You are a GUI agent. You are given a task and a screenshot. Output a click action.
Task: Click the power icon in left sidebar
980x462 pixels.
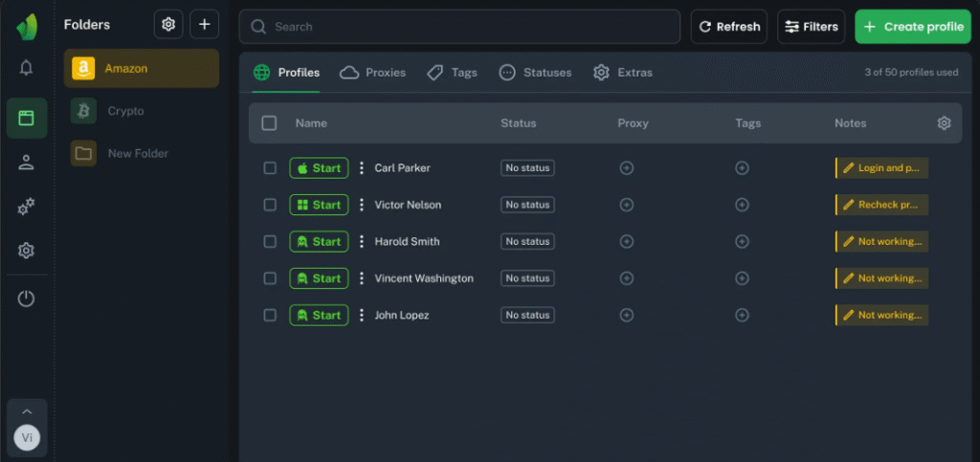(x=26, y=298)
